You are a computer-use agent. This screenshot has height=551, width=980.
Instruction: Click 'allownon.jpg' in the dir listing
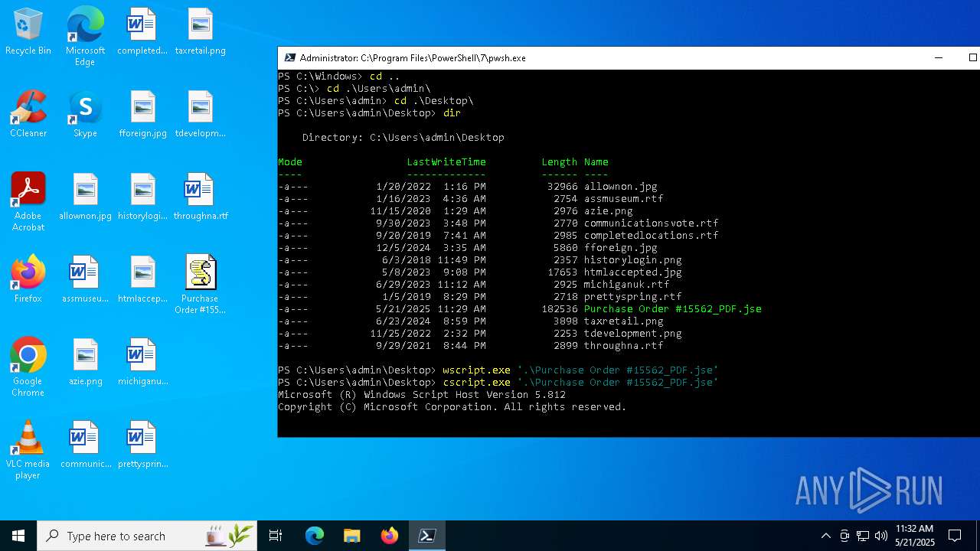click(620, 187)
